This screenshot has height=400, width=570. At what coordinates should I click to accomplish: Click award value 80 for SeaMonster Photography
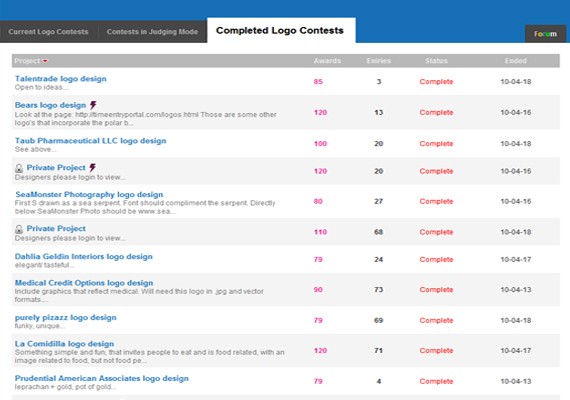tap(318, 201)
